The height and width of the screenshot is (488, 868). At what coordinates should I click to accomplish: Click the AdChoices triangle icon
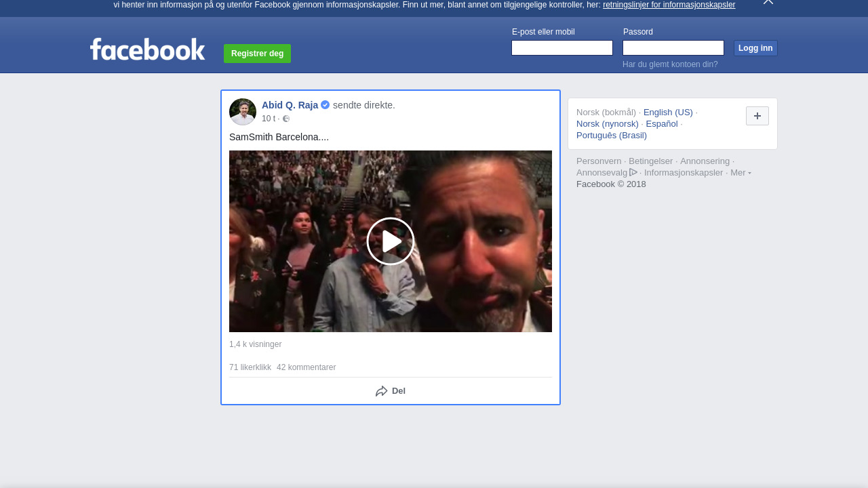633,172
